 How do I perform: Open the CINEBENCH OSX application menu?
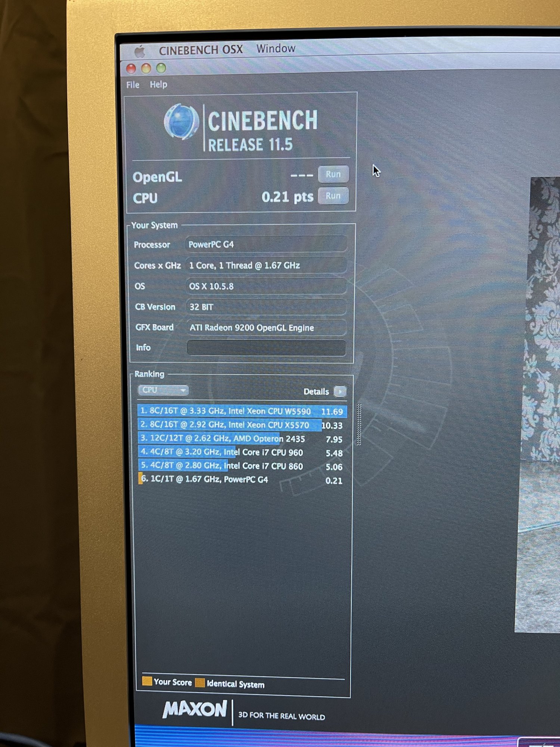[x=201, y=50]
